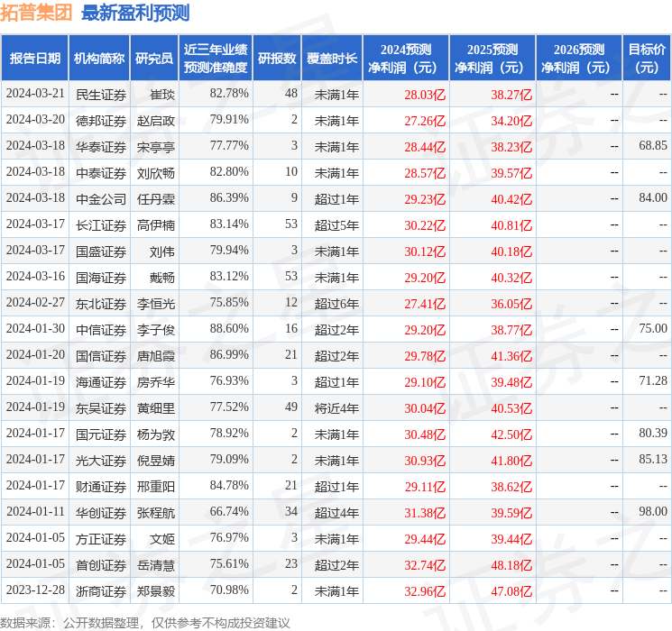The height and width of the screenshot is (631, 672).
Task: Select the 研报数 column header
Action: [x=277, y=59]
